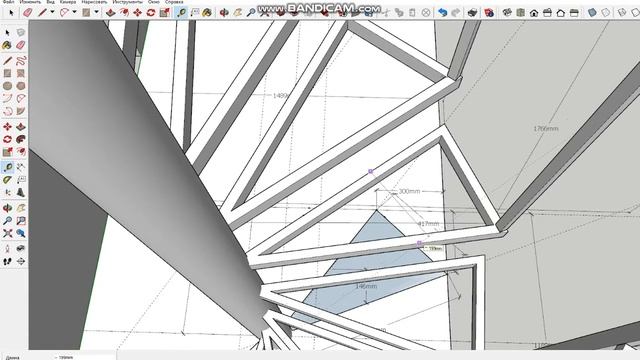Switch to Iso view icon

pos(507,13)
